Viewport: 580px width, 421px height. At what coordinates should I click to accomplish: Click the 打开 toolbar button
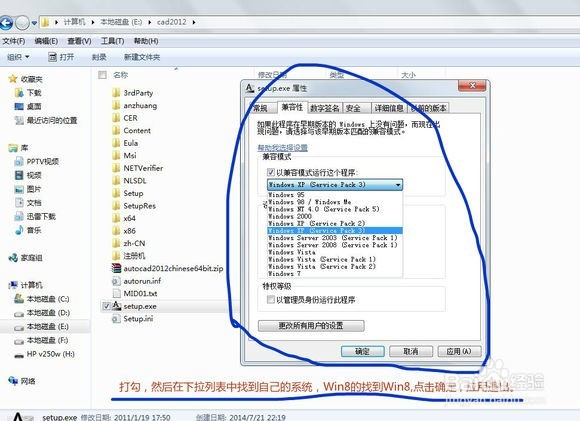(x=61, y=57)
